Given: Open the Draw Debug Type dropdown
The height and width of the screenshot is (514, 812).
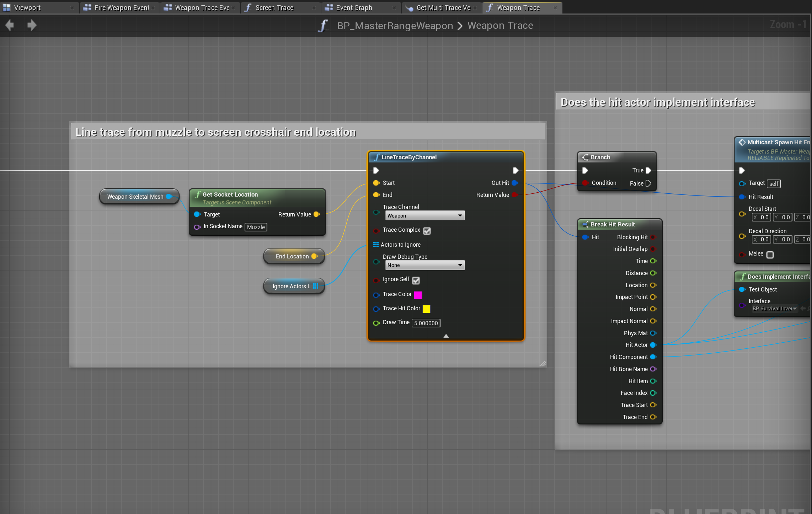Looking at the screenshot, I should click(425, 265).
